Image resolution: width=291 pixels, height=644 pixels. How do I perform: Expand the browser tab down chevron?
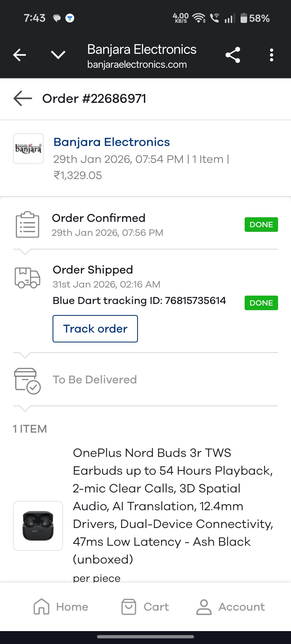[x=58, y=55]
